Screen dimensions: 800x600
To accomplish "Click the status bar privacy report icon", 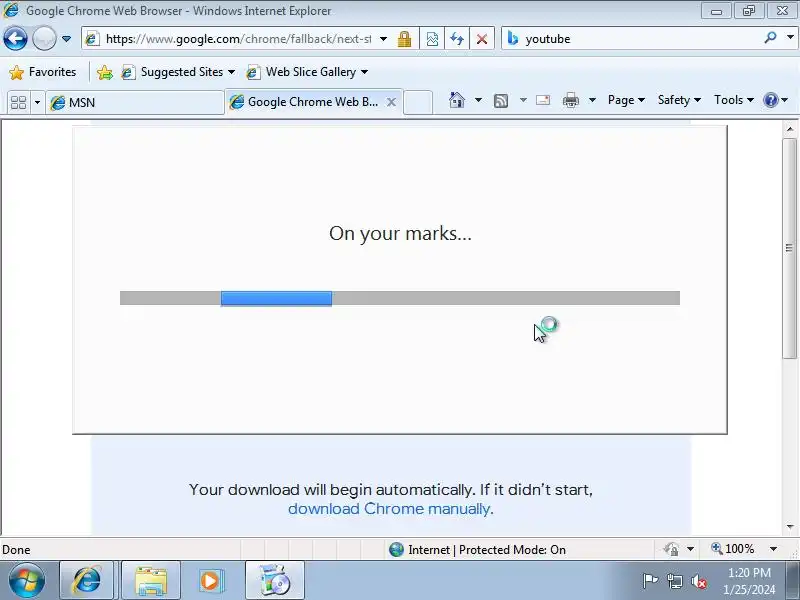I will tap(671, 549).
